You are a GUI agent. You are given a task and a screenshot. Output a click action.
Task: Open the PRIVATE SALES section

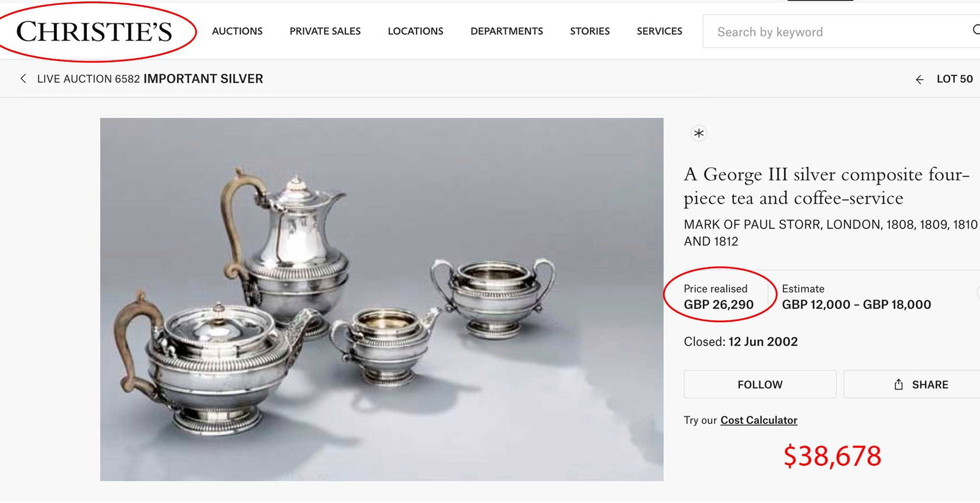(325, 31)
